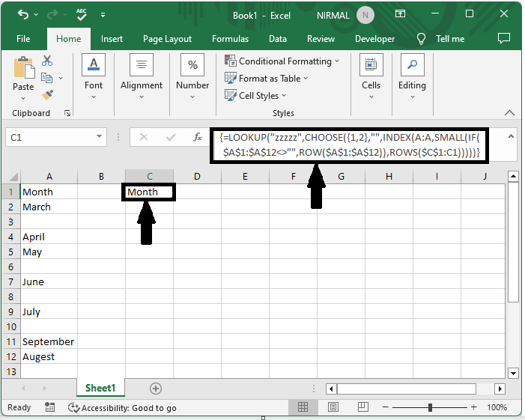This screenshot has height=420, width=525.
Task: Open the Data tab
Action: 278,39
